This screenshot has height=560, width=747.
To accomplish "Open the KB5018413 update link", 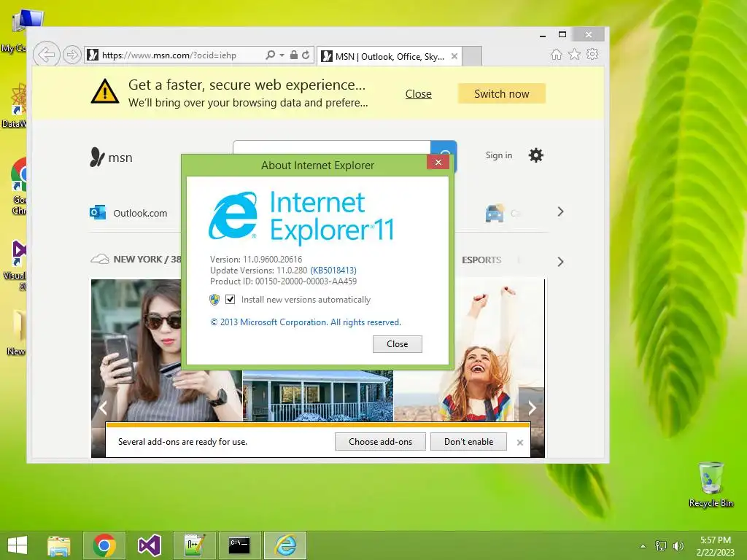I will click(x=333, y=271).
